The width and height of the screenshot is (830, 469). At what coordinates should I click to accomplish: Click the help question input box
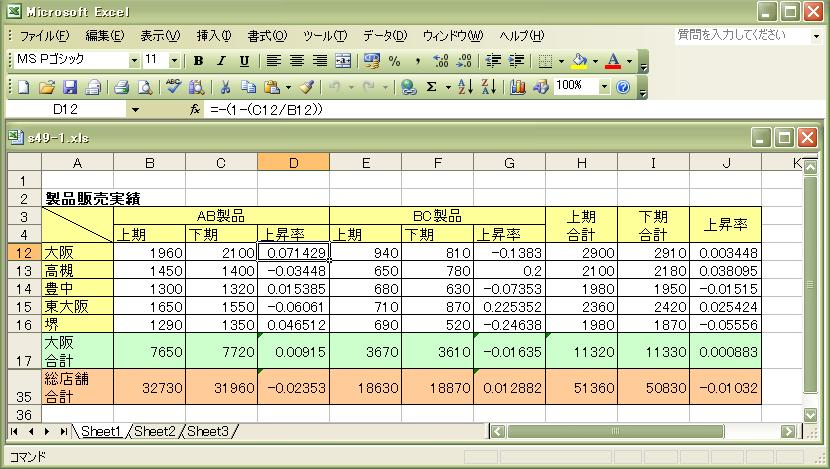tap(743, 35)
